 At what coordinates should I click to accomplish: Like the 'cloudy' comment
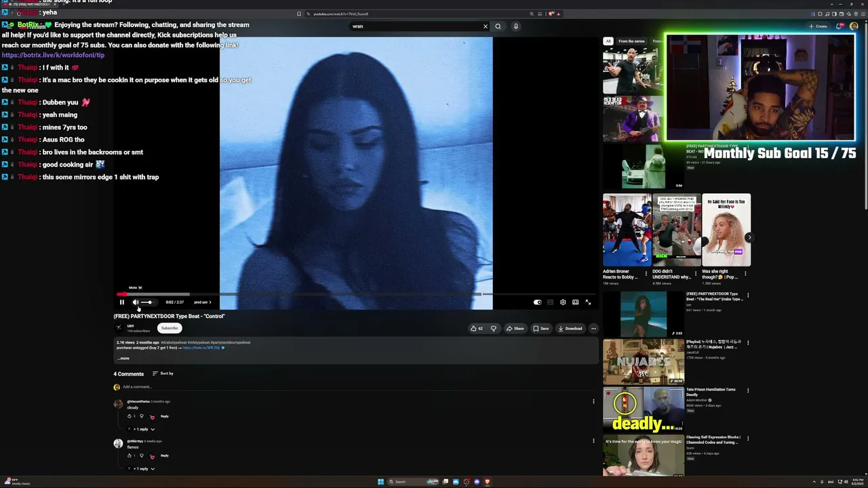(x=130, y=416)
